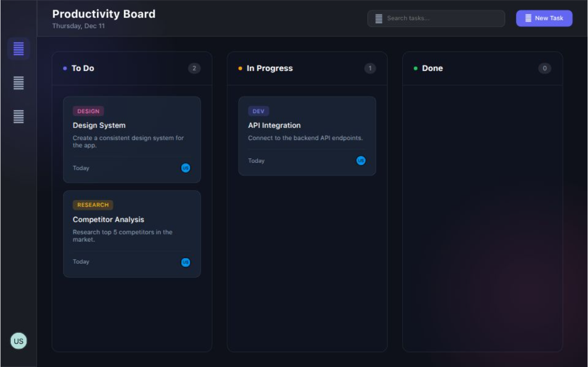Select the active board view icon in sidebar

(x=18, y=49)
